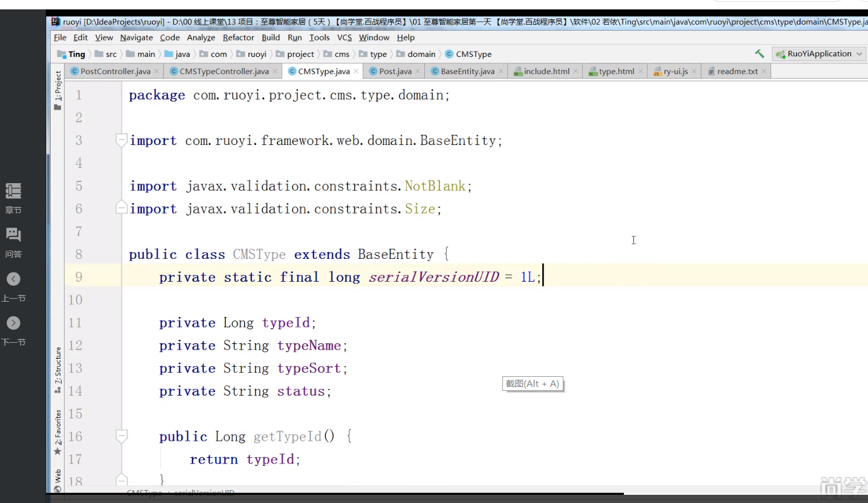Click the java breadcrumb folder
868x503 pixels.
pyautogui.click(x=177, y=54)
